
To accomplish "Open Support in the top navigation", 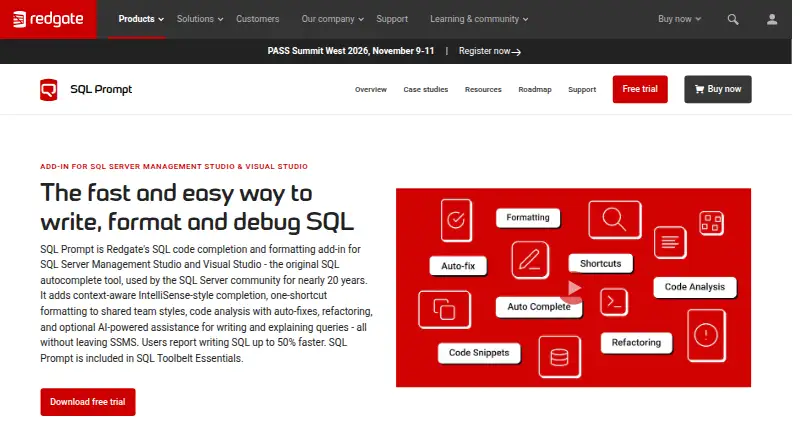I will click(x=392, y=19).
